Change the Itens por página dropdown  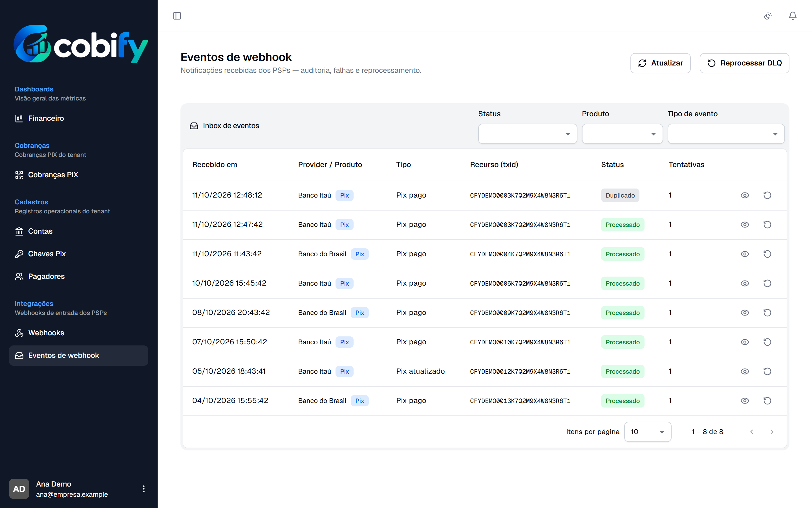coord(648,432)
